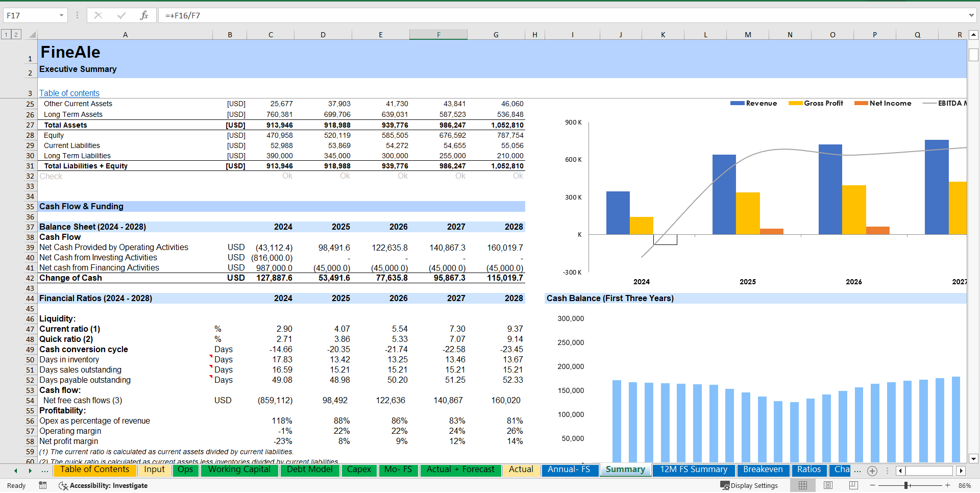Click Accessibility: Investigate status entry
The image size is (980, 493).
coord(103,485)
